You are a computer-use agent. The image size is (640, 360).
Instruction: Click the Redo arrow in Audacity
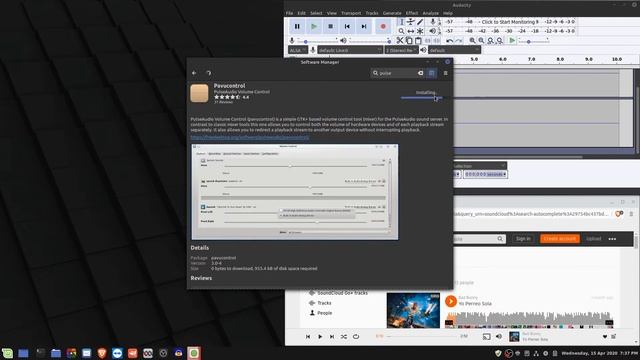click(x=459, y=41)
